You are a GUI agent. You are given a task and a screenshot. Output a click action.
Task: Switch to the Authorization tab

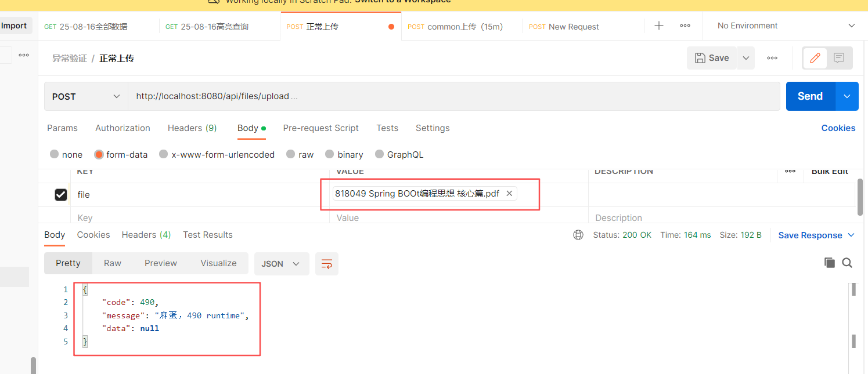pyautogui.click(x=123, y=128)
